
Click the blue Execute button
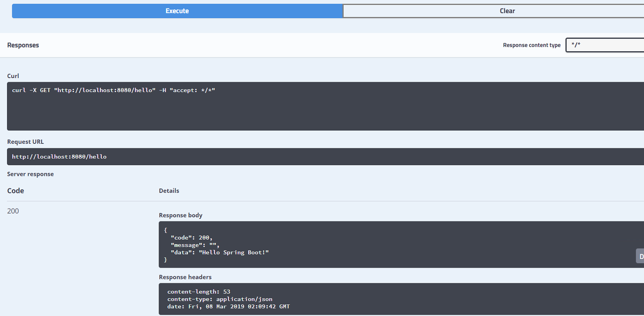(x=177, y=11)
